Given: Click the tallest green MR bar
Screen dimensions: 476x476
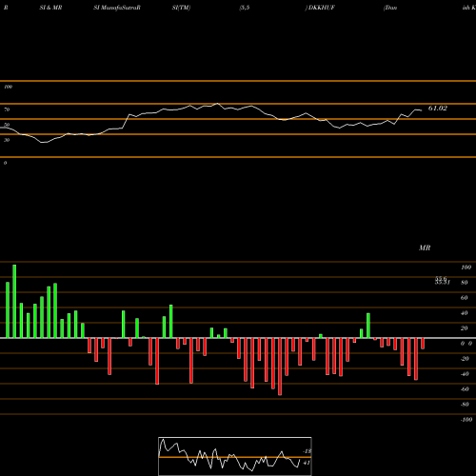Looking at the screenshot, I should (14, 301).
